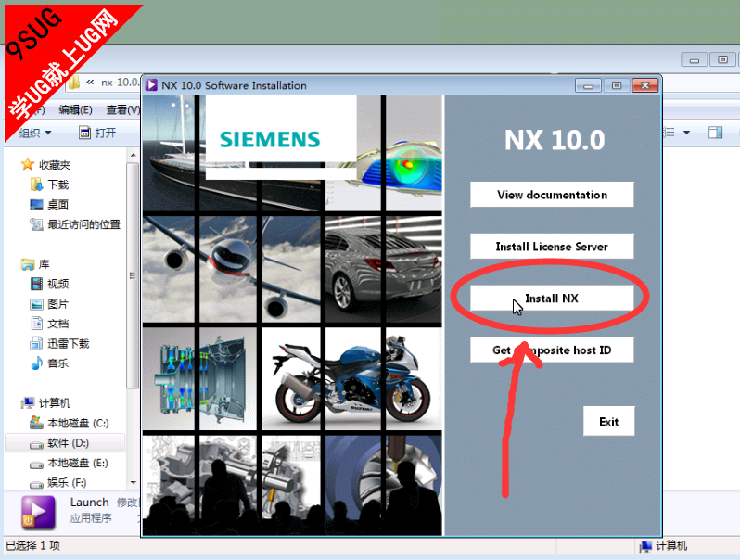This screenshot has height=560, width=740.
Task: Open 本地磁盘 (C:) drive
Action: [x=77, y=423]
